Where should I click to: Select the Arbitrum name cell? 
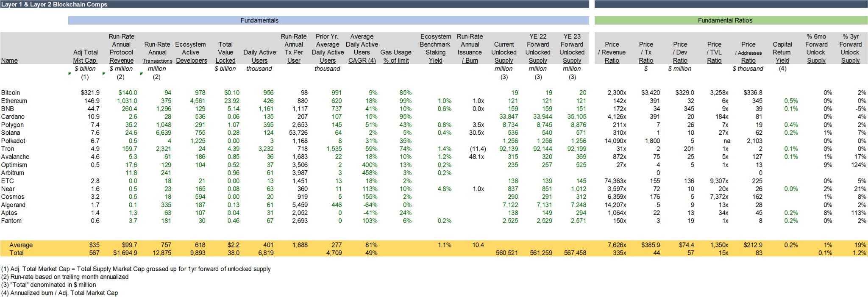pyautogui.click(x=13, y=173)
